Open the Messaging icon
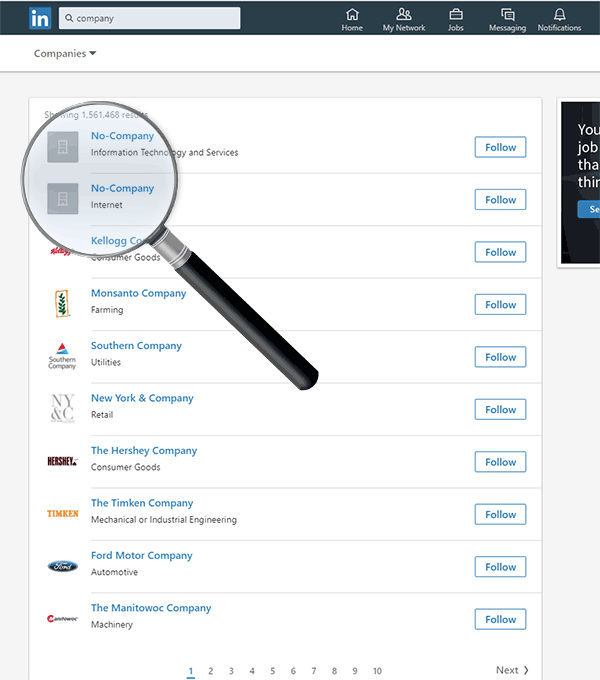This screenshot has height=680, width=600. (x=508, y=14)
